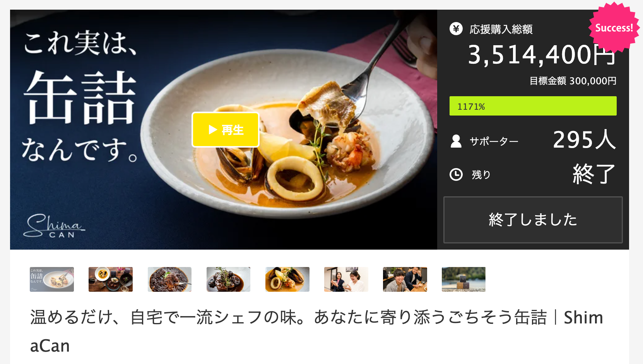Select the first thumbnail with 缶詰 text
Screen dimensions: 643x364
coord(52,279)
